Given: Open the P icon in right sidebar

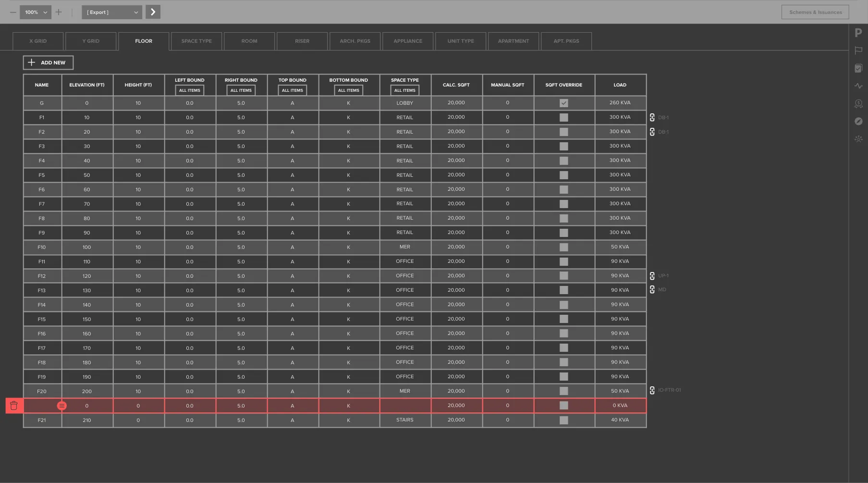Looking at the screenshot, I should point(858,33).
